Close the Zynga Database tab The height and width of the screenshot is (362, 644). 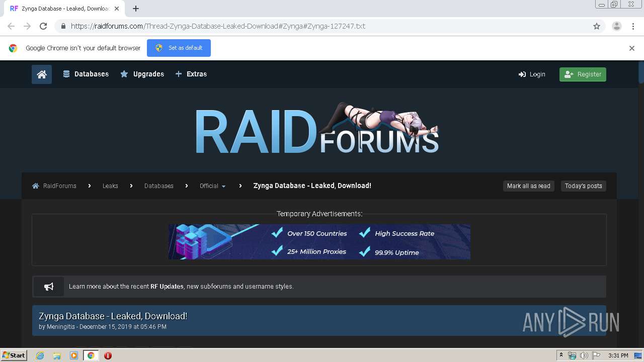pos(117,9)
